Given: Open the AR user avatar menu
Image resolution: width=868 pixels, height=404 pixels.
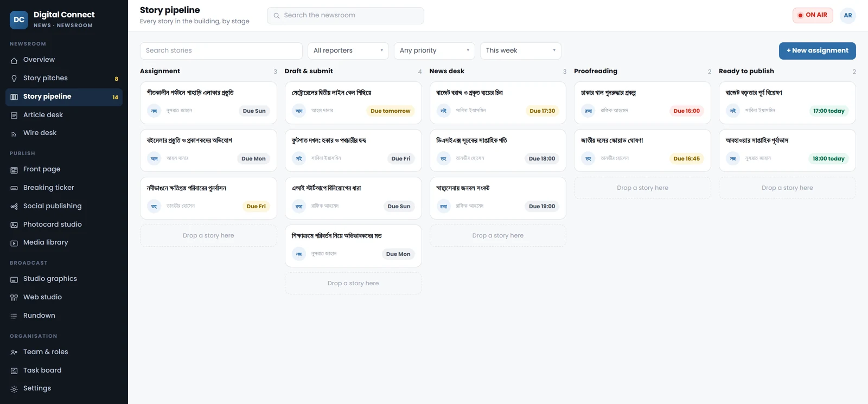Looking at the screenshot, I should click(x=848, y=15).
